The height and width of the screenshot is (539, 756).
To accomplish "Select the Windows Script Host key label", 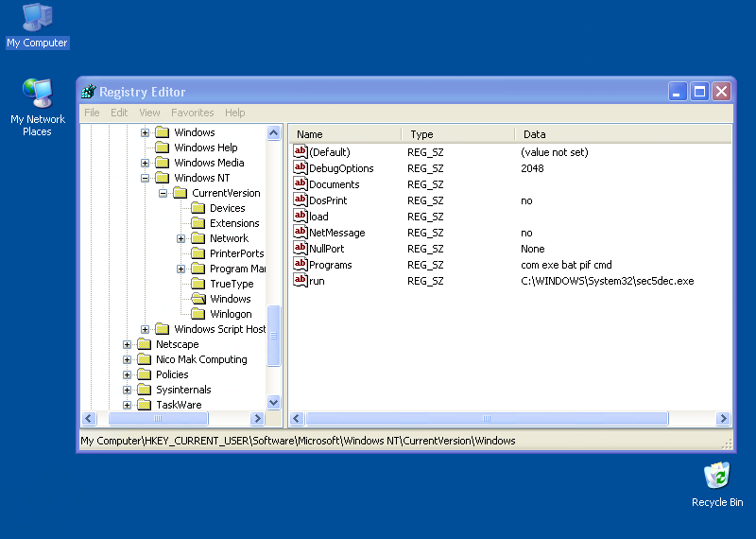I will 220,329.
